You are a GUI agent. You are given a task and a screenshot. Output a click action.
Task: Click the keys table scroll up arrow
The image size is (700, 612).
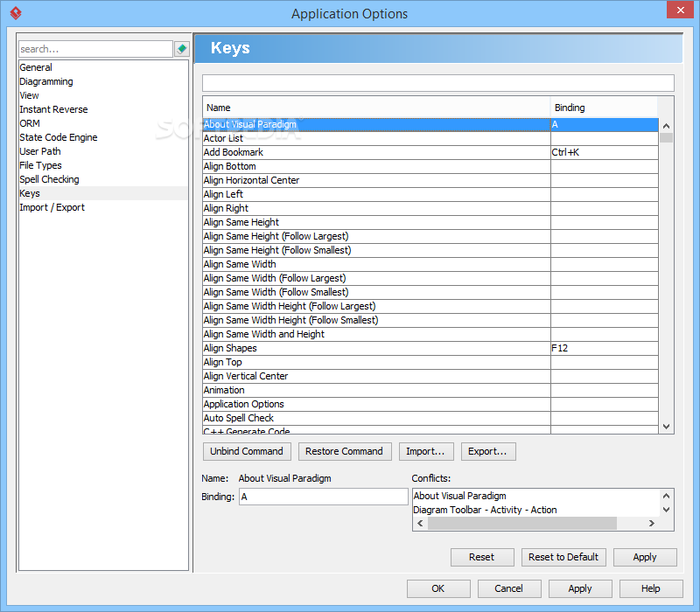[666, 126]
